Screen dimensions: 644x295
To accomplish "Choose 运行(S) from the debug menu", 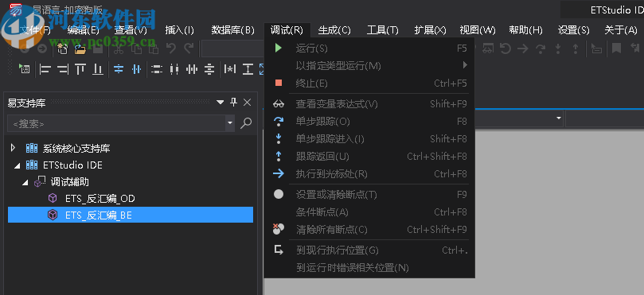I will click(369, 49).
